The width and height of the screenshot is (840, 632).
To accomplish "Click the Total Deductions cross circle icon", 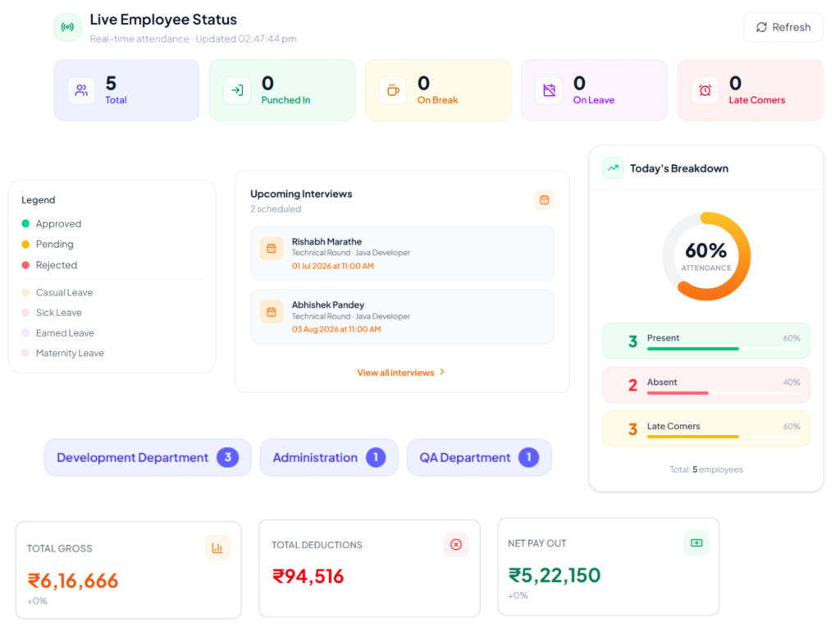I will click(x=456, y=545).
